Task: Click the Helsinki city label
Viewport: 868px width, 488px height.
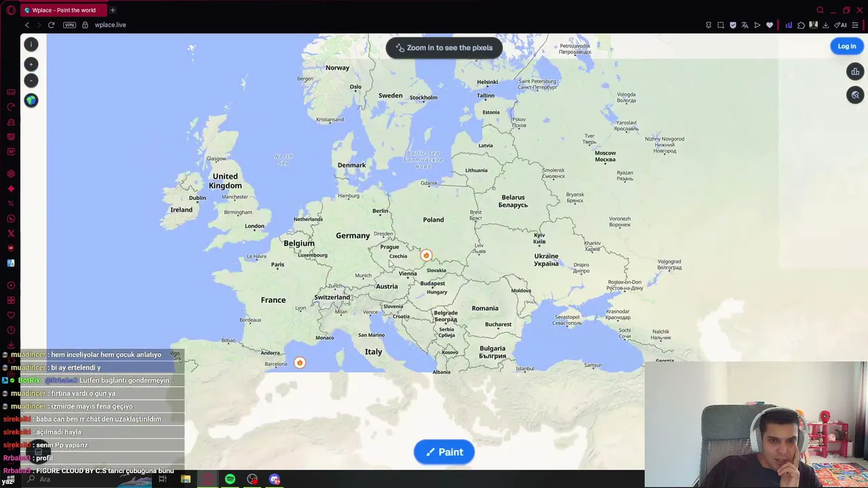Action: 488,83
